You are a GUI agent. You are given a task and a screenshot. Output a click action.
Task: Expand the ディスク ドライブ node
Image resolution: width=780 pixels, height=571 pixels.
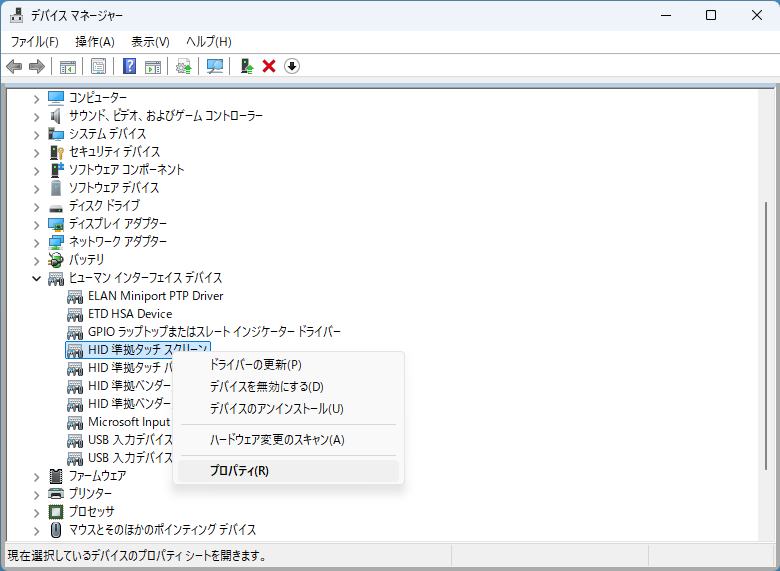click(x=36, y=206)
